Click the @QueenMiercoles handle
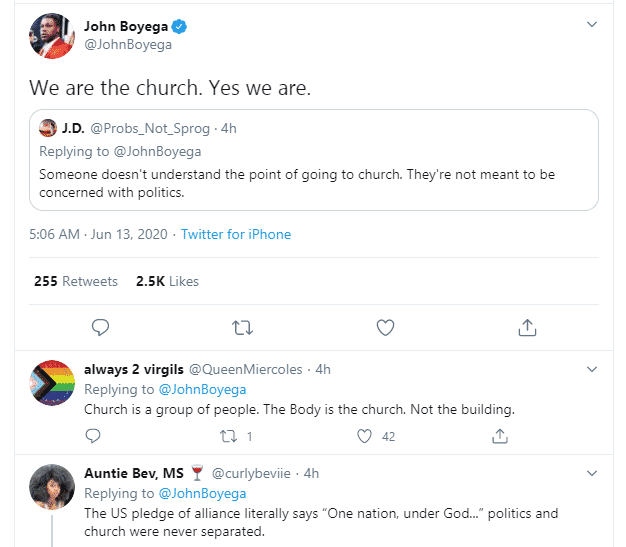 245,369
